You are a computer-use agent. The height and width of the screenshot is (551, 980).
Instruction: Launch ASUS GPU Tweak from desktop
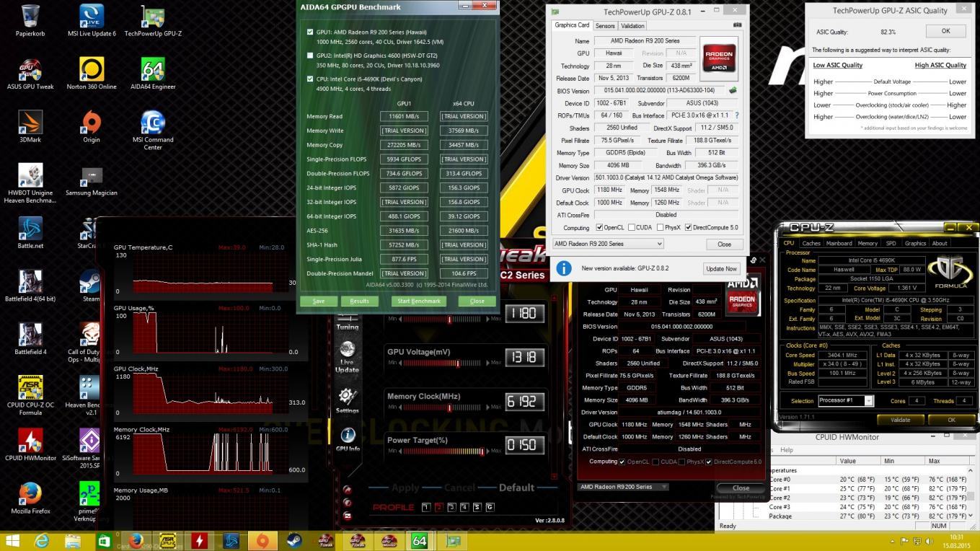[30, 73]
